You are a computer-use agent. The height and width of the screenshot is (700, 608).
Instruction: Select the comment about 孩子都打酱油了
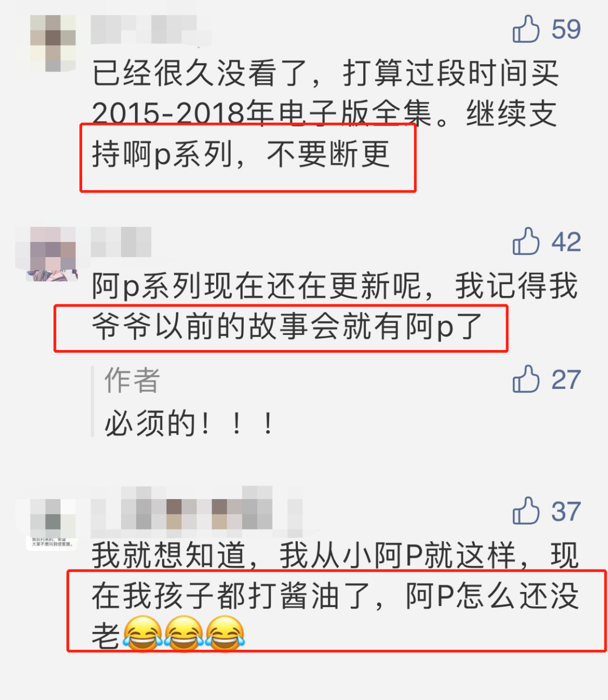[x=335, y=596]
